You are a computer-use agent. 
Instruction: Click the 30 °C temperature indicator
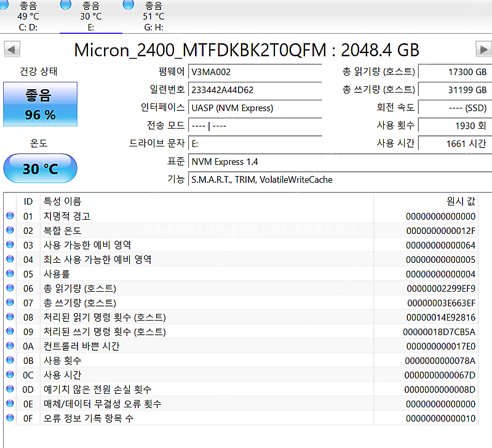coord(41,169)
